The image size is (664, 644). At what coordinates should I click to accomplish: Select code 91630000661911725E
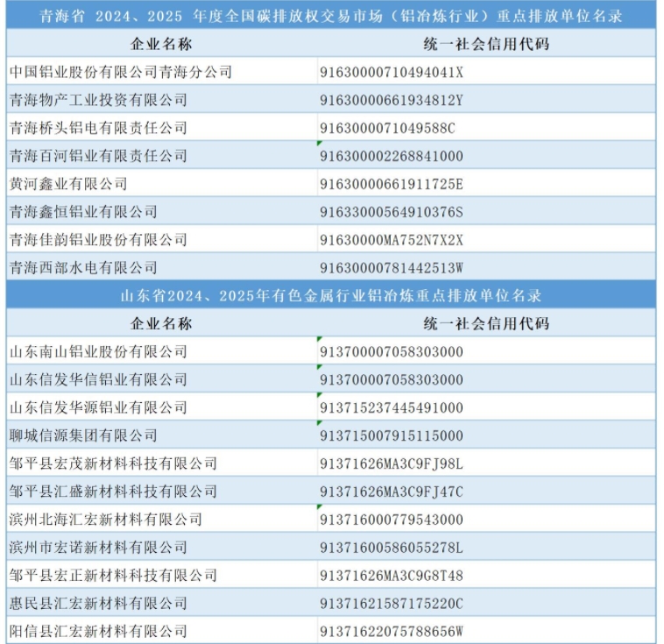[x=486, y=183]
